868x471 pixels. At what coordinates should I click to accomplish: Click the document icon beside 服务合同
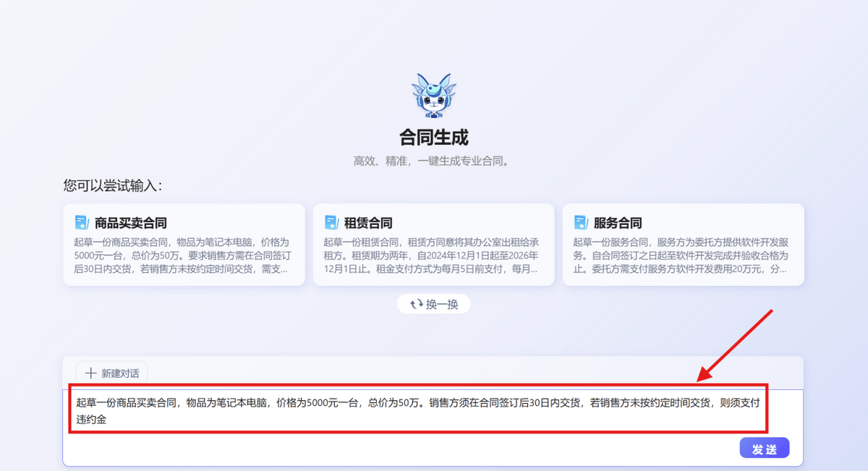(x=580, y=222)
